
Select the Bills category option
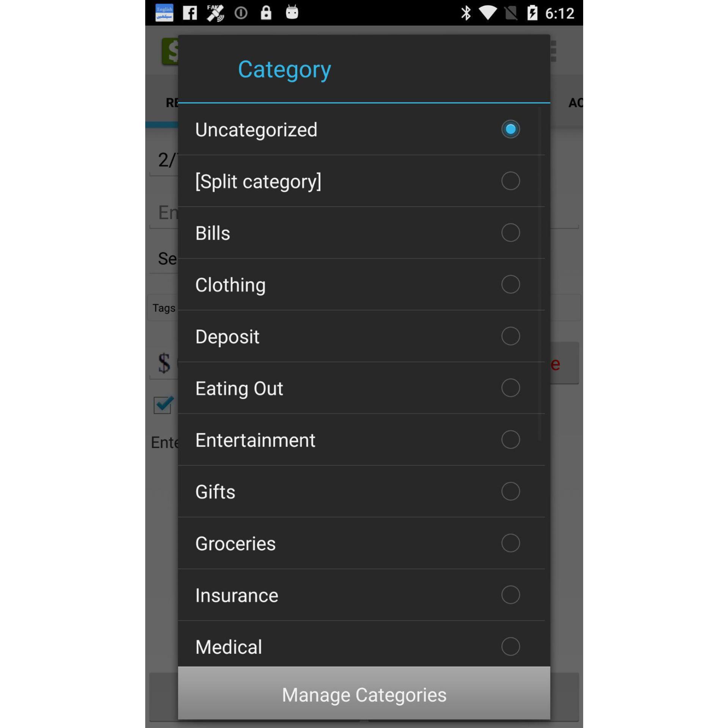(510, 233)
